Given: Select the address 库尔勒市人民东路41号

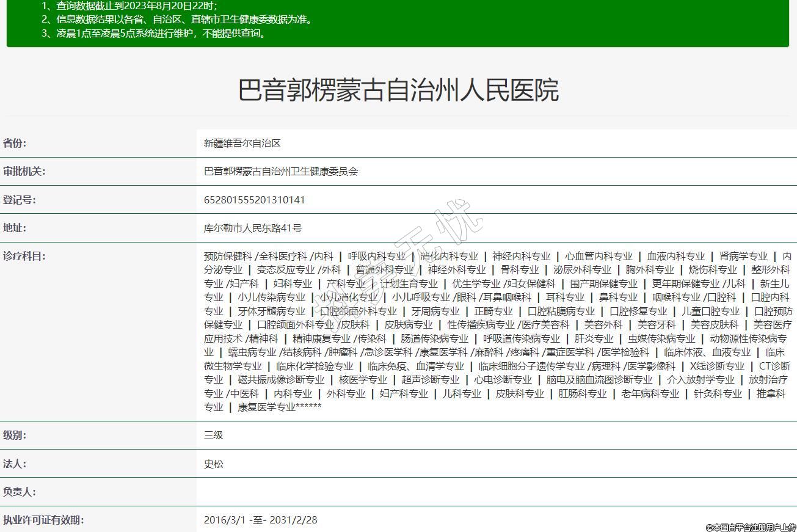Looking at the screenshot, I should pos(252,228).
